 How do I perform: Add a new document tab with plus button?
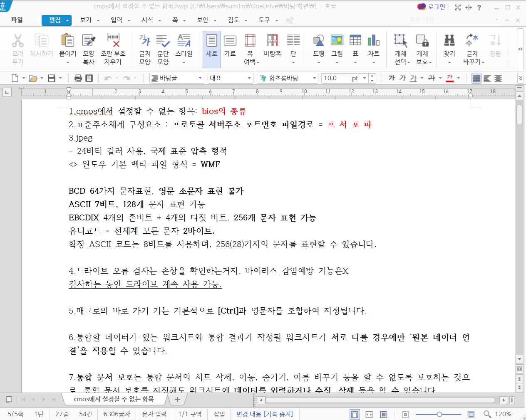coord(178,399)
